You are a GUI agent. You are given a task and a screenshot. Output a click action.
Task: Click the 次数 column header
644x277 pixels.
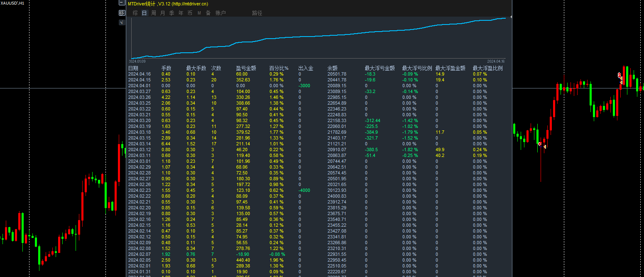[x=216, y=68]
